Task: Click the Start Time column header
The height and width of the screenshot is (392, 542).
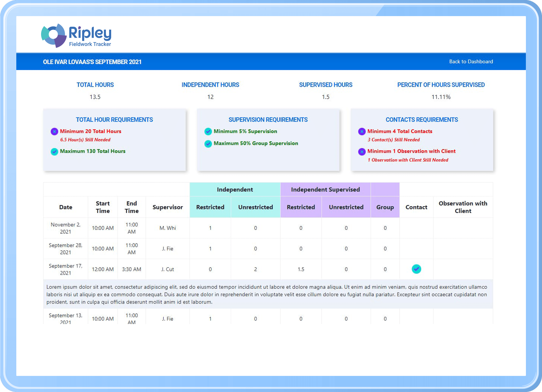Action: tap(103, 207)
